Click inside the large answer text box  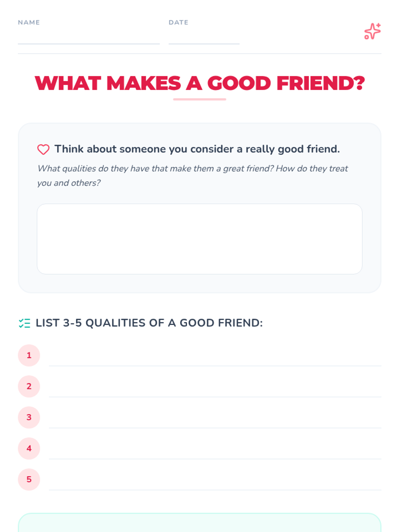[x=199, y=239]
